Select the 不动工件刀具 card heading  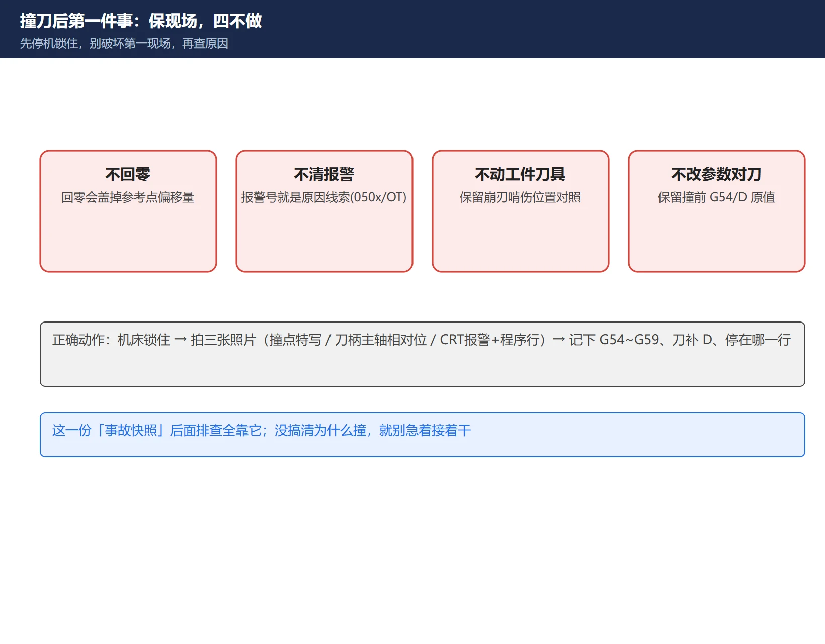point(520,174)
